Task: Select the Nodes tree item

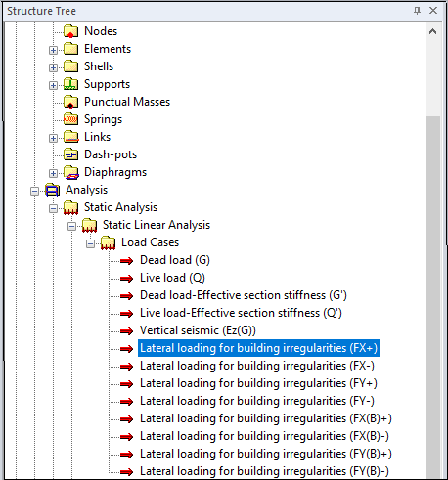Action: pos(101,31)
